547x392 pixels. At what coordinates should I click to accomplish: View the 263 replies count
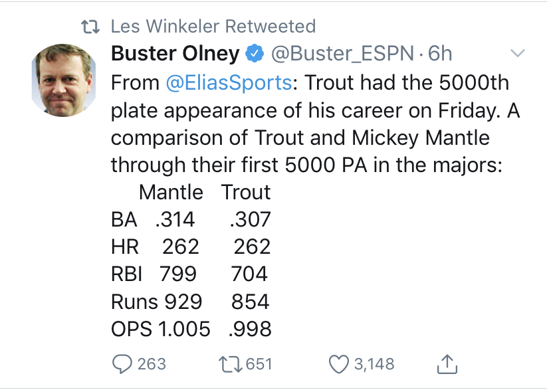[152, 364]
